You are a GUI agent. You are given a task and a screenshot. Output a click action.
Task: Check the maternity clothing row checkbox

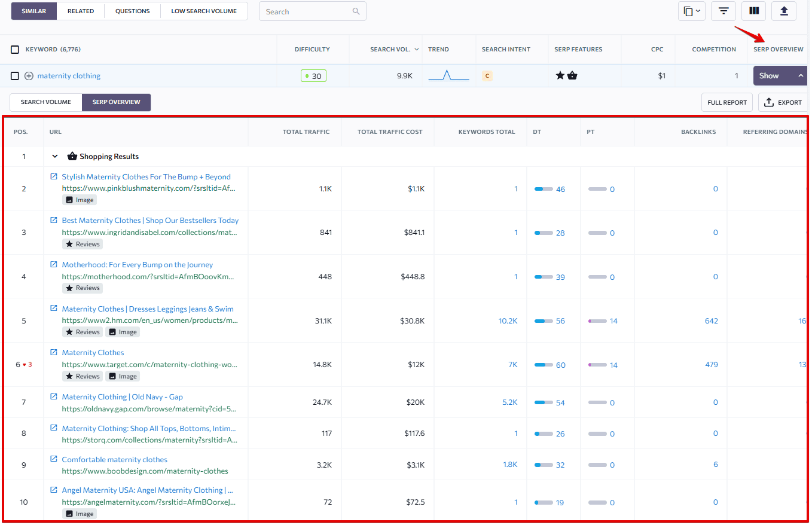(x=15, y=75)
